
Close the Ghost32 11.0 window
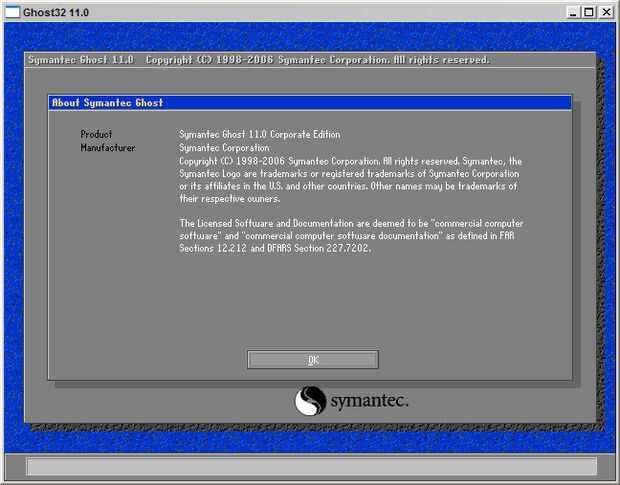(606, 12)
